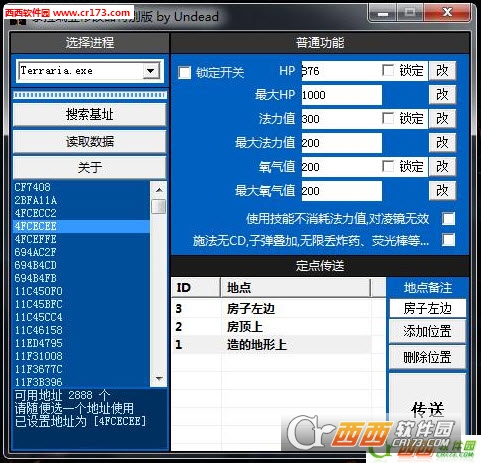481x463 pixels.
Task: Select address 4FCEFFE in the list
Action: tap(81, 239)
